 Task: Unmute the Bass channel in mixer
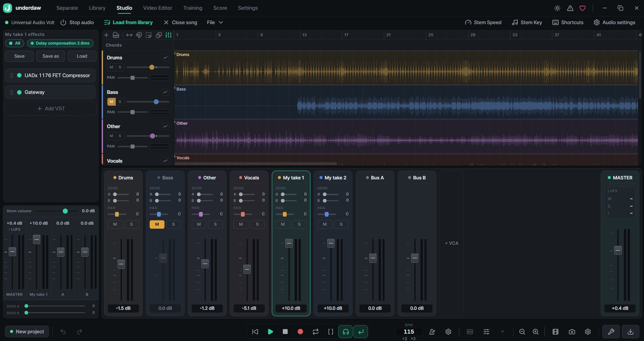click(157, 224)
